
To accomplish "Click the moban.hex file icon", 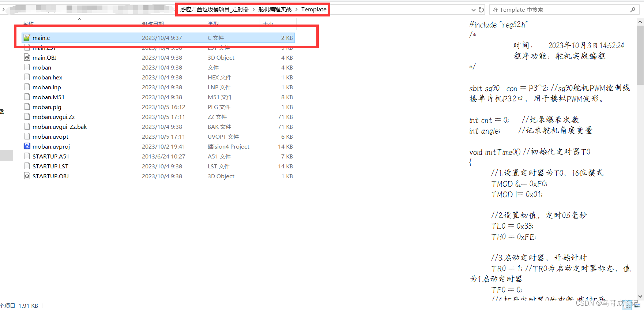I will pos(27,77).
